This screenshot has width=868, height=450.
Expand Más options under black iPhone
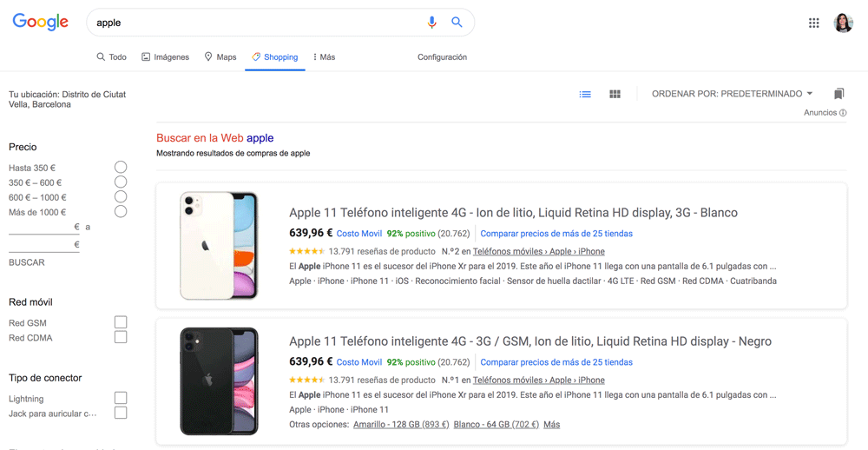tap(551, 425)
